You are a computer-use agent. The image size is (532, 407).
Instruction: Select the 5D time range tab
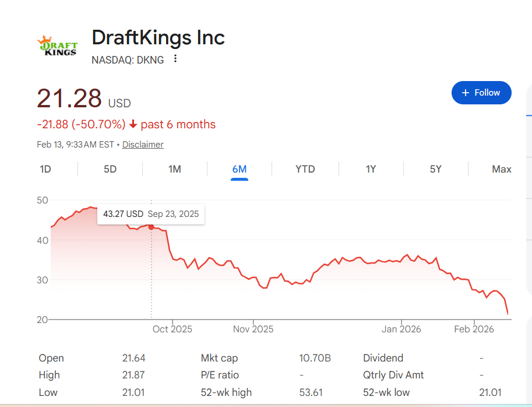tap(110, 169)
